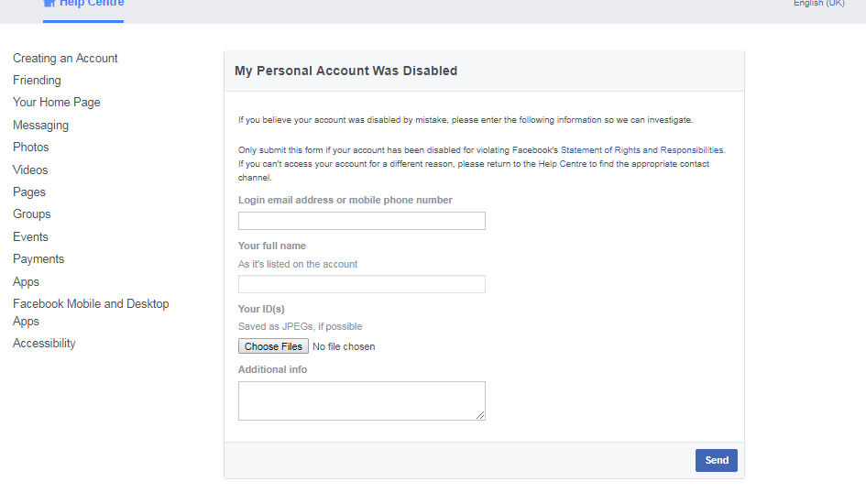Click the Additional info text area
This screenshot has width=866, height=504.
coord(361,400)
